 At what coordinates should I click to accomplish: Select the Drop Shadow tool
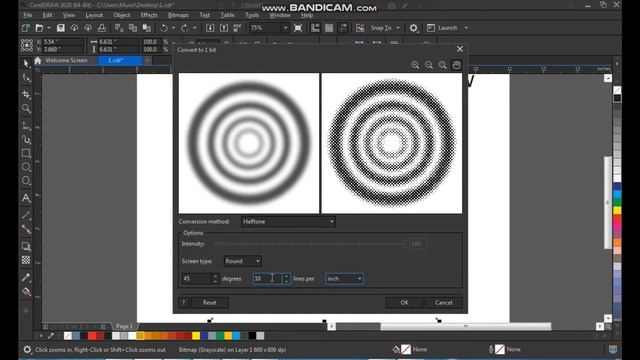pyautogui.click(x=26, y=246)
